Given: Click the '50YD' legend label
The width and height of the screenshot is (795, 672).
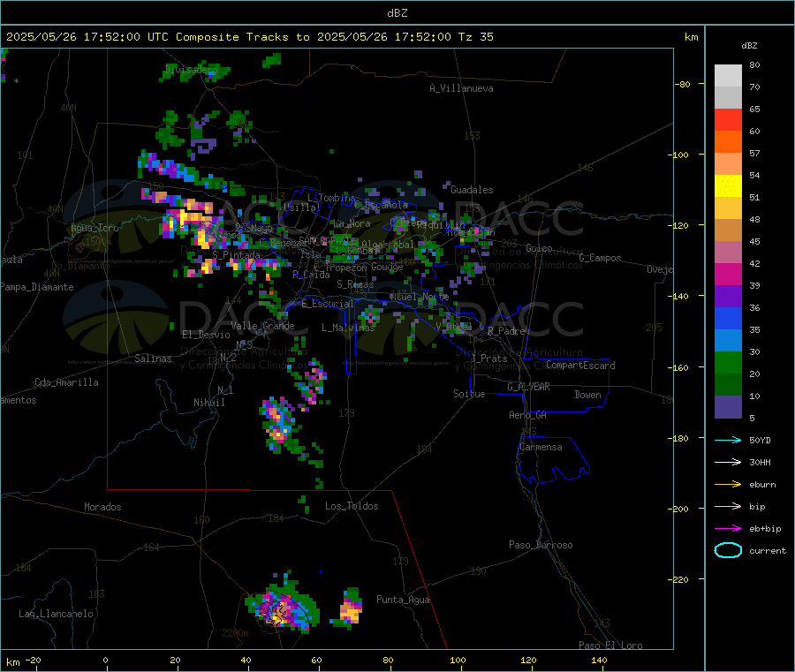Looking at the screenshot, I should click(x=760, y=440).
